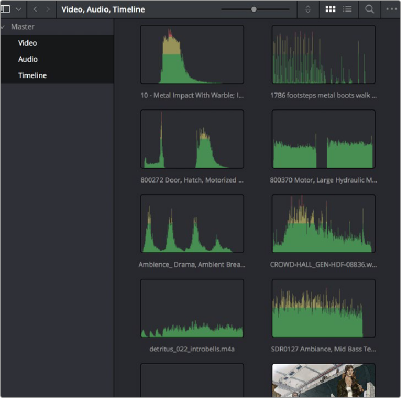Toggle the bin list sidebar panel icon
The width and height of the screenshot is (401, 398).
6,9
